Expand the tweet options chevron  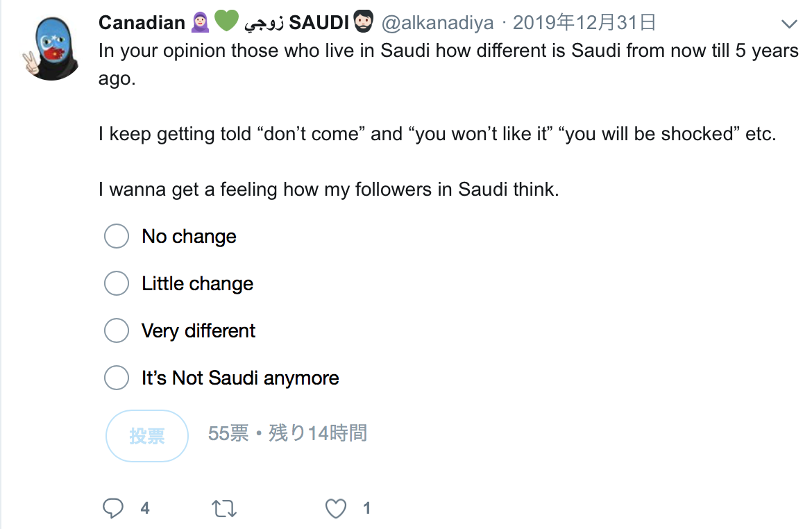[789, 24]
